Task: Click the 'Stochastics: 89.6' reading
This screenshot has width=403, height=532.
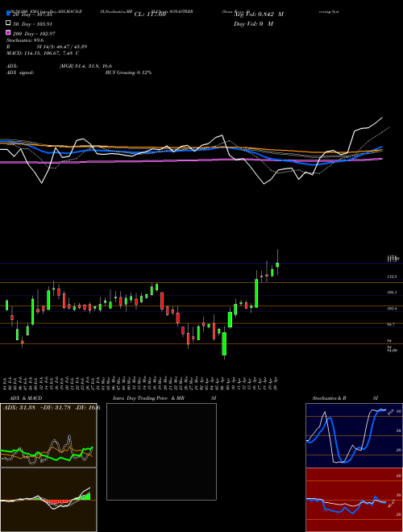Action: coord(25,40)
